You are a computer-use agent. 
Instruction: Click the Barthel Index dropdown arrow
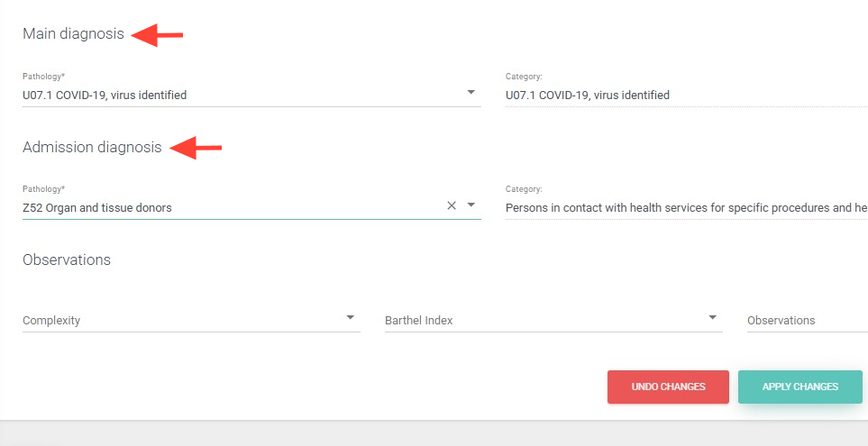[x=712, y=318]
